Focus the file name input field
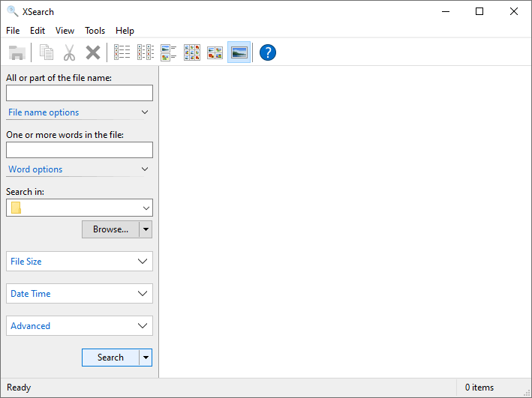The height and width of the screenshot is (398, 532). point(80,93)
